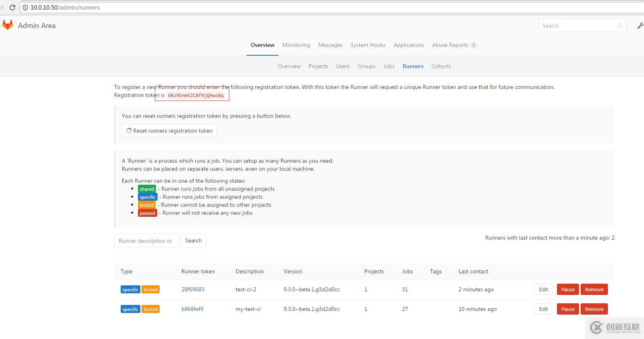Go to Jobs sub-navigation item
Screen dimensions: 644x339
coord(389,66)
